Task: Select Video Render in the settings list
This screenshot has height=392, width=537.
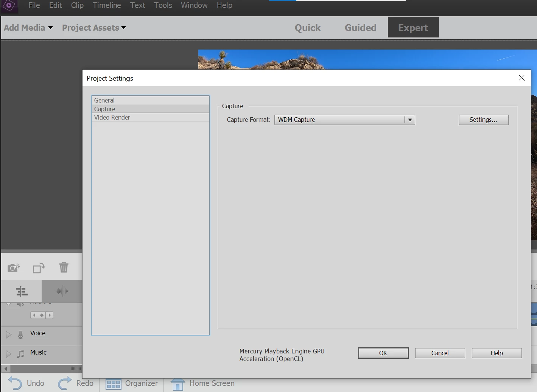Action: tap(151, 117)
